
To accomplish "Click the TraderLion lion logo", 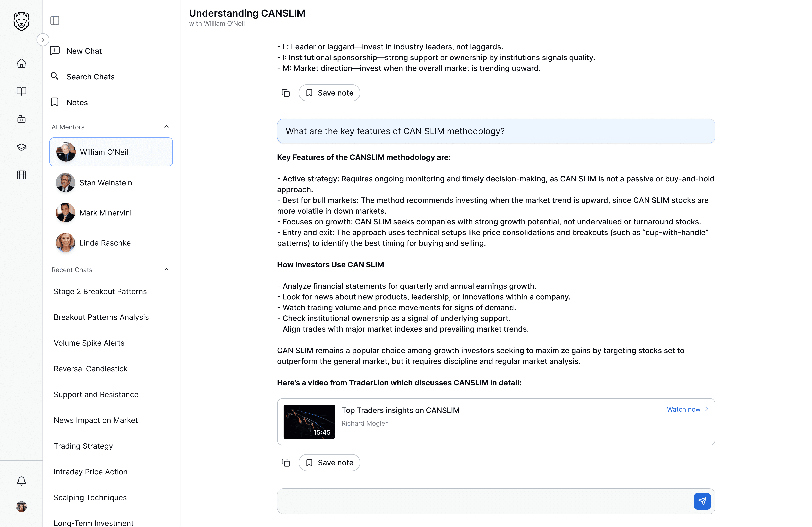I will click(x=21, y=21).
